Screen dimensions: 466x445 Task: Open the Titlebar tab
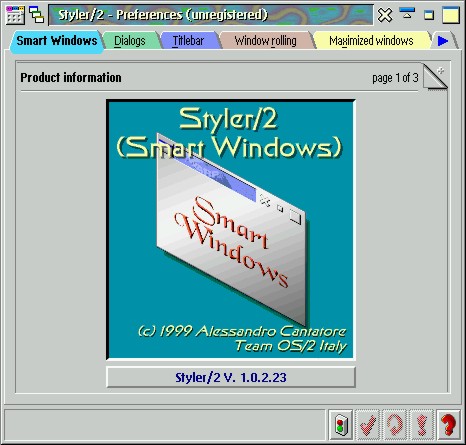coord(188,41)
